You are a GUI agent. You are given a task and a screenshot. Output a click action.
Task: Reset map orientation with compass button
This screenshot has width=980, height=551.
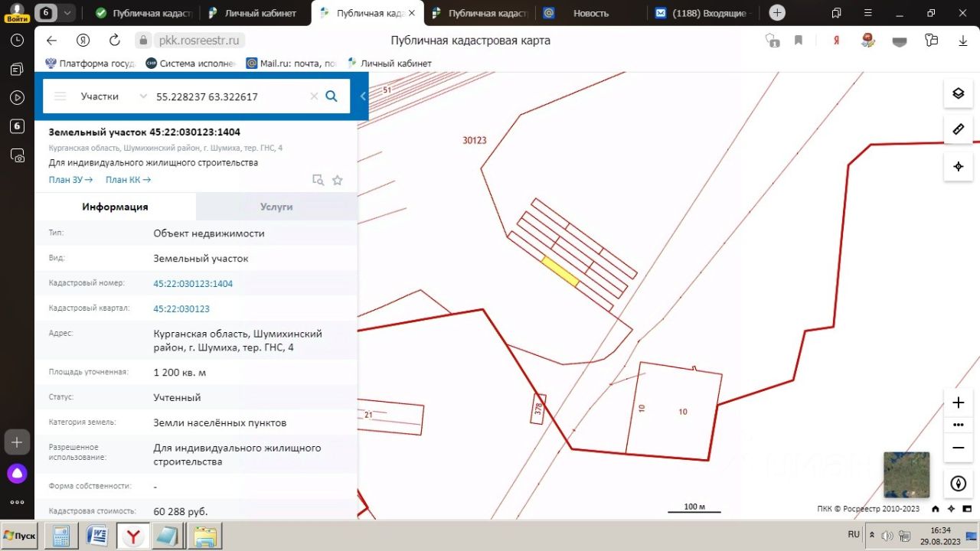click(958, 484)
